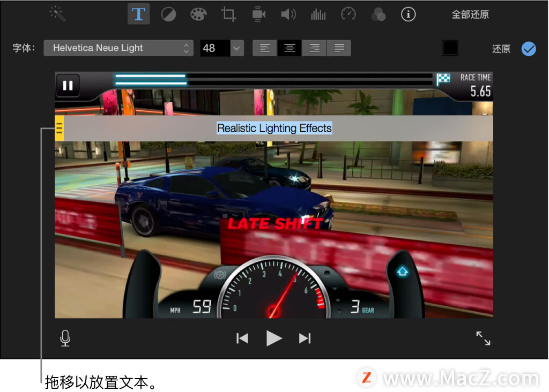Select the crop tool
549x392 pixels.
pyautogui.click(x=228, y=14)
